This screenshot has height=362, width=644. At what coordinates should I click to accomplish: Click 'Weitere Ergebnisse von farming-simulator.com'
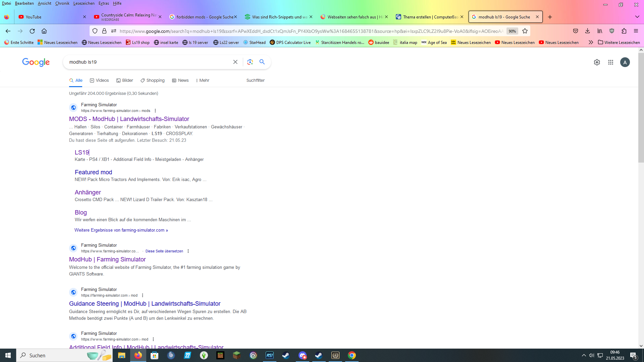click(x=121, y=230)
